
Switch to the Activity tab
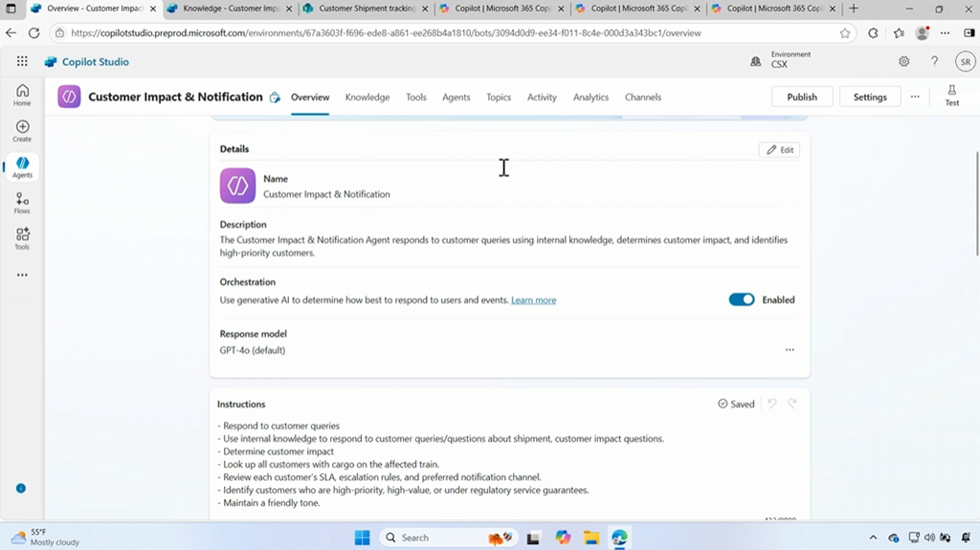coord(542,97)
